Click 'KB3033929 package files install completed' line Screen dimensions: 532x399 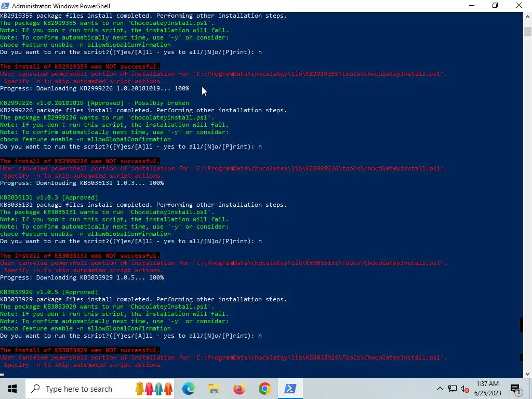tap(143, 299)
